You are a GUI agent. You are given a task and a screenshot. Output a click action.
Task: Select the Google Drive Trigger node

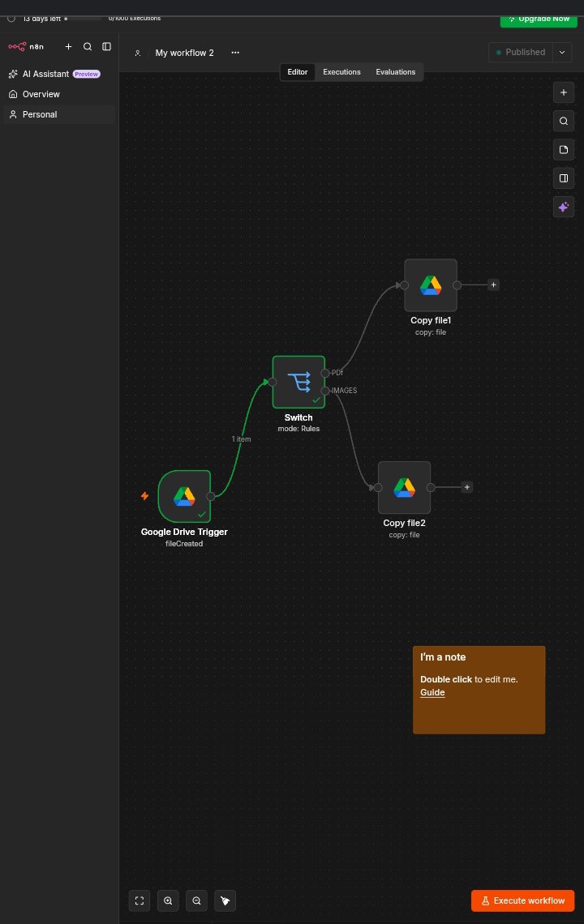pyautogui.click(x=184, y=496)
